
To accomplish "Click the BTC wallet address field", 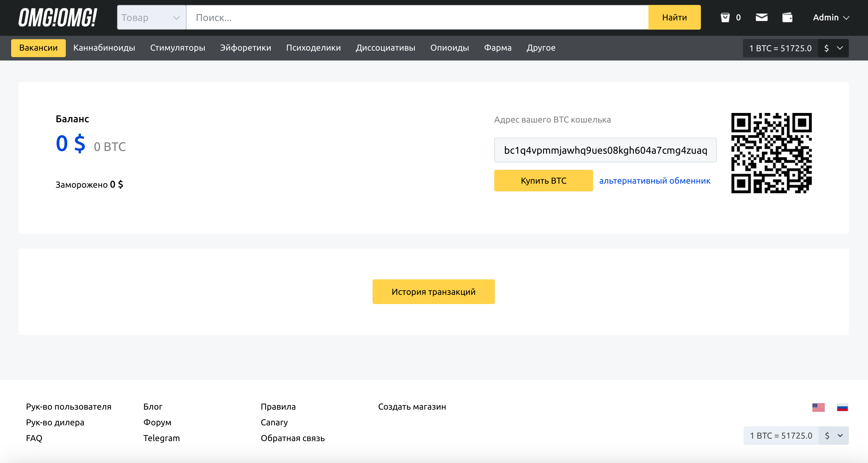I will pyautogui.click(x=605, y=150).
